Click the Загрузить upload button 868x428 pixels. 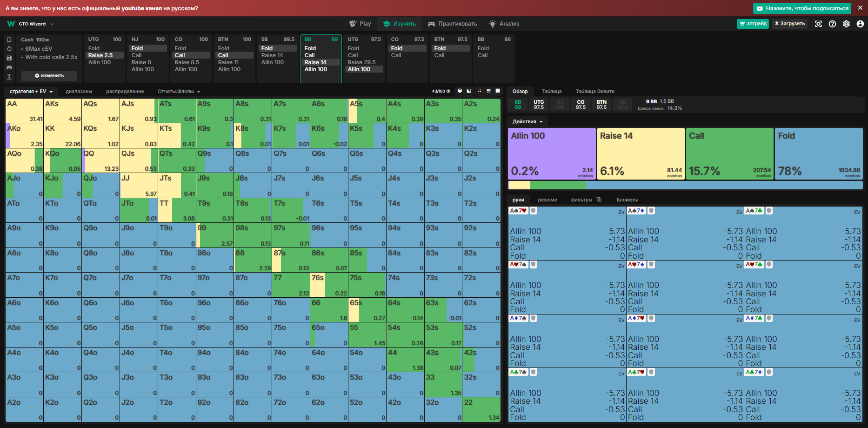coord(789,24)
